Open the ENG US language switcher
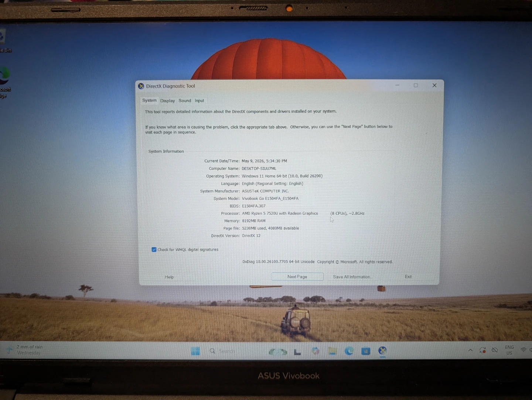The image size is (532, 400). coord(509,350)
